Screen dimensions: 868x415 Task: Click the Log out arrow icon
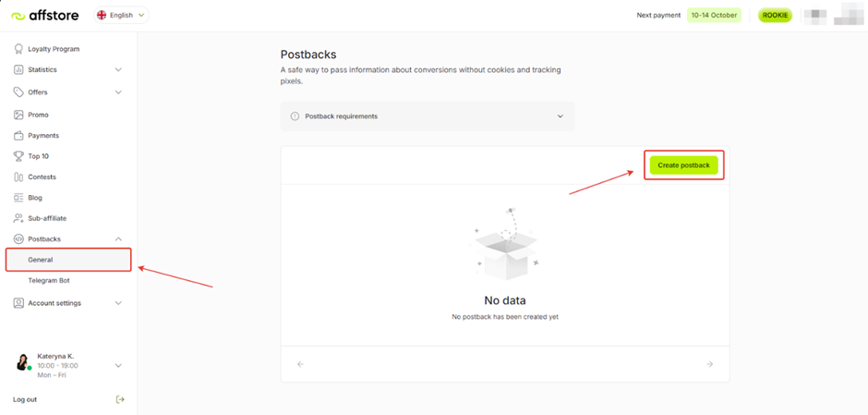(x=120, y=399)
